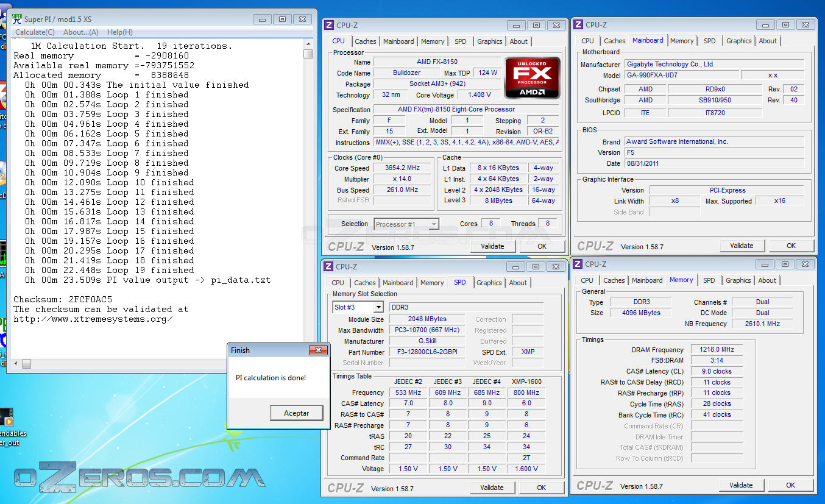
Task: Select SPD tab in Memory window
Action: (x=709, y=280)
